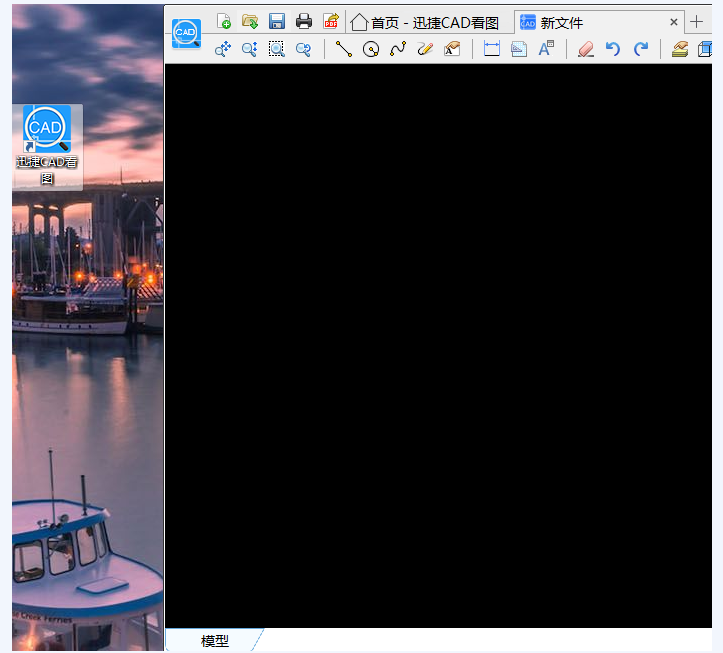Screen dimensions: 723x653
Task: Open a drawing with the folder icon
Action: click(x=250, y=22)
